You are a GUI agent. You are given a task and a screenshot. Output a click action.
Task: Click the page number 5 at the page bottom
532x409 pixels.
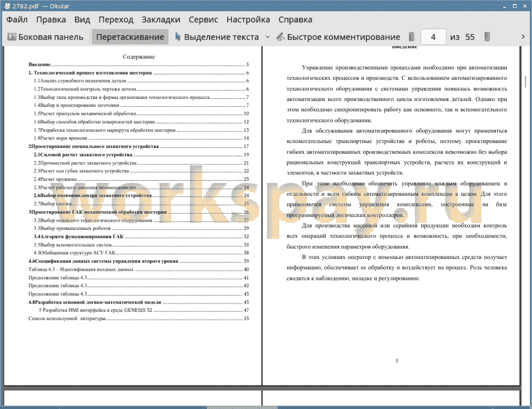coord(397,361)
